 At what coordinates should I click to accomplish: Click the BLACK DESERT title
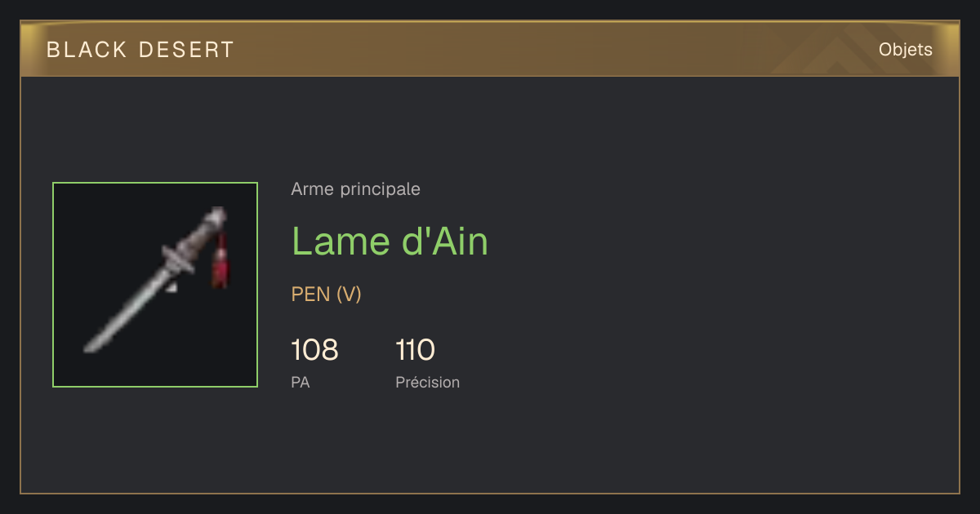tap(140, 50)
